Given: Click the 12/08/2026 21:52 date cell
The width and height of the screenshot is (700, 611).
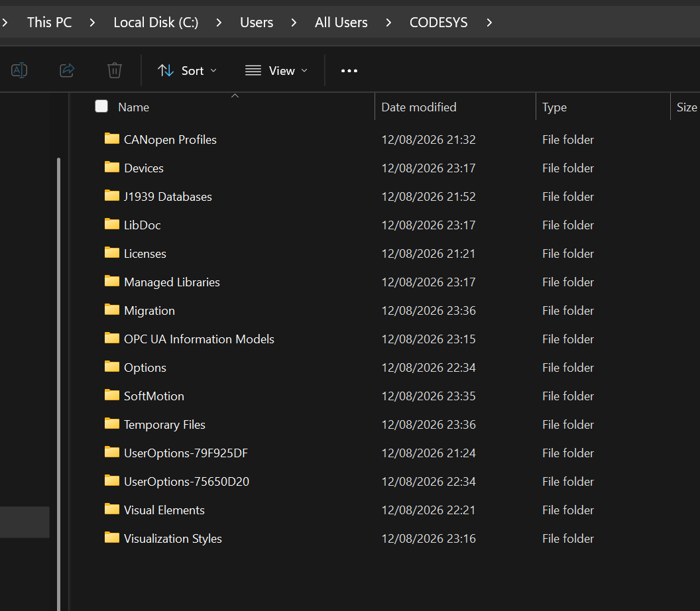Looking at the screenshot, I should [x=429, y=197].
